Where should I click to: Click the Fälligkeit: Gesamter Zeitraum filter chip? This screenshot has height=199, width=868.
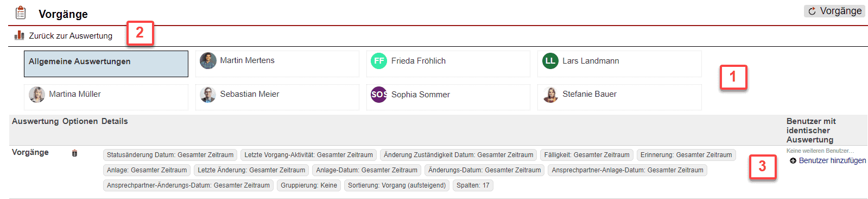point(587,155)
